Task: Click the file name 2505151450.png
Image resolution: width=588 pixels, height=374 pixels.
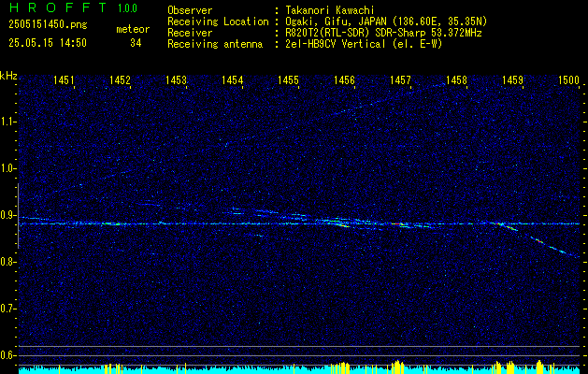Action: point(48,25)
